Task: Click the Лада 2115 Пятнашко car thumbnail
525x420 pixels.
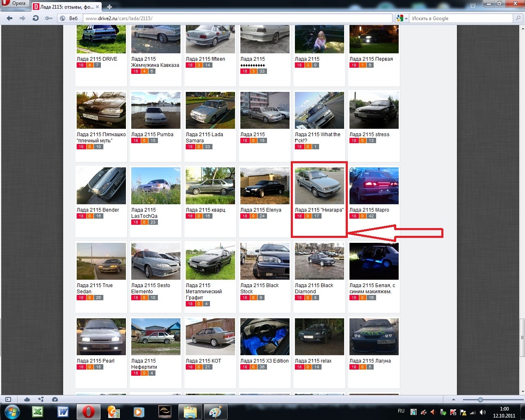Action: pos(101,110)
